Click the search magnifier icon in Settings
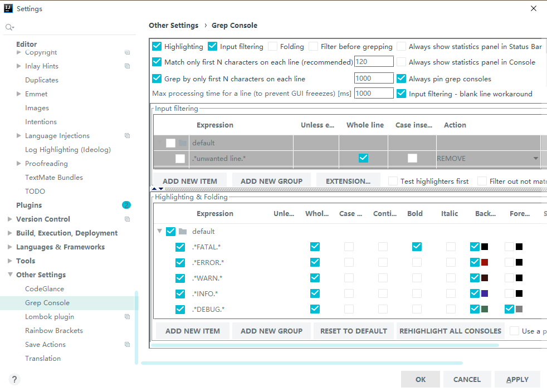 [9, 27]
